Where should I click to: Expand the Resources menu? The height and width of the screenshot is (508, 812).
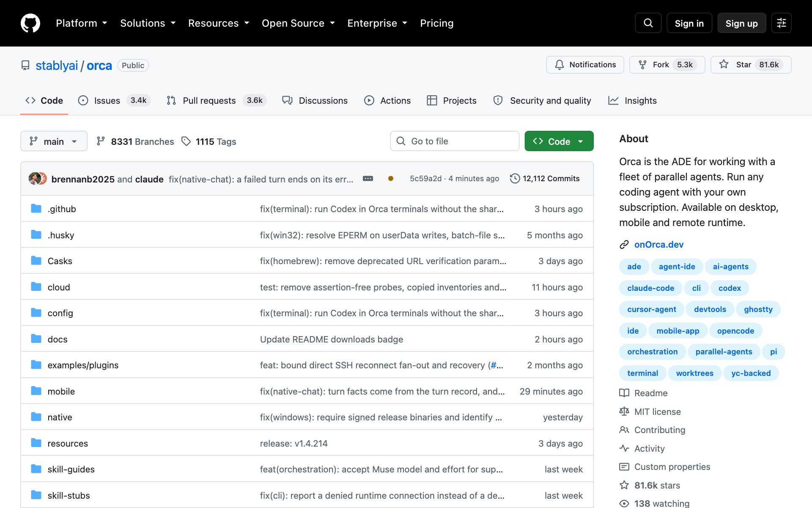(219, 23)
